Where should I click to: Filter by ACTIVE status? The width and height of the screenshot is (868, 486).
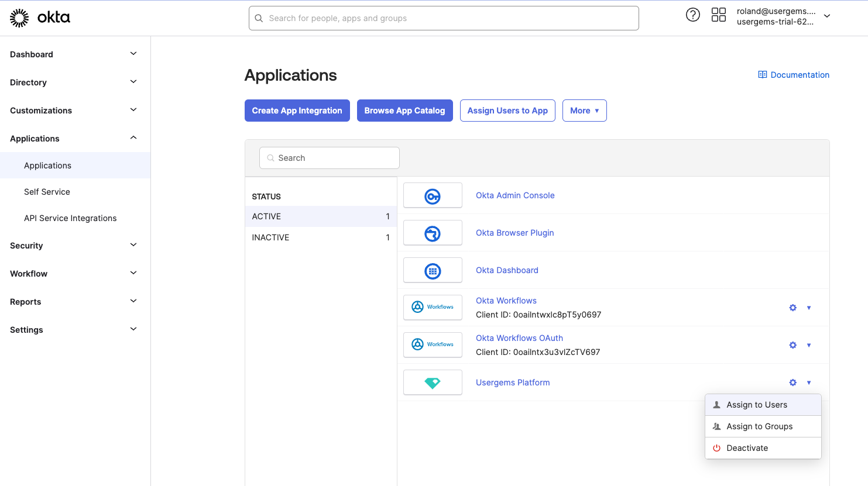(x=321, y=216)
